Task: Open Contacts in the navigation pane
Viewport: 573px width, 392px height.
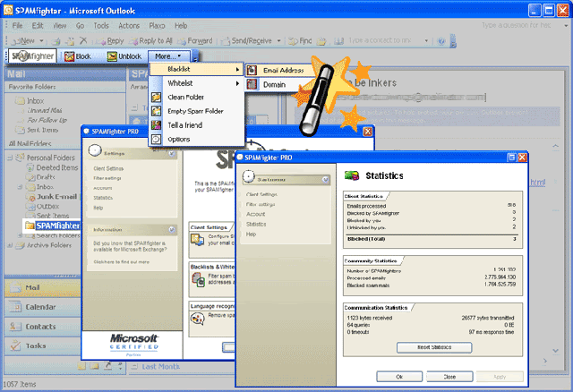Action: coord(40,327)
